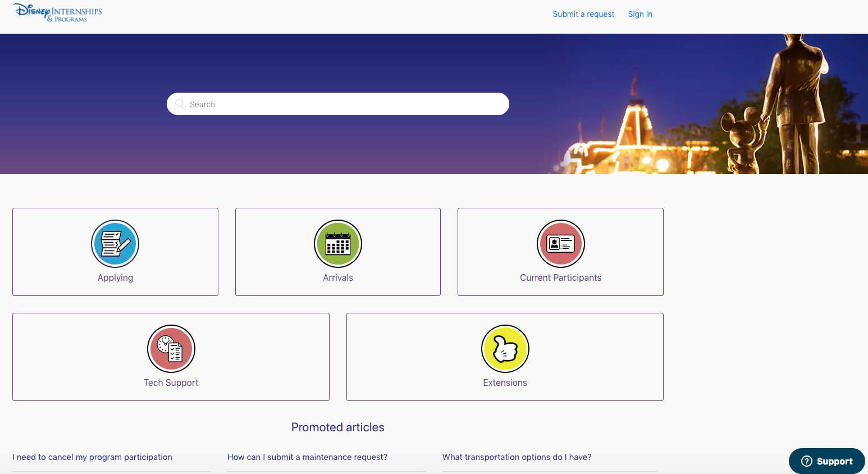Select the Applying category card
This screenshot has height=474, width=868.
click(x=115, y=252)
